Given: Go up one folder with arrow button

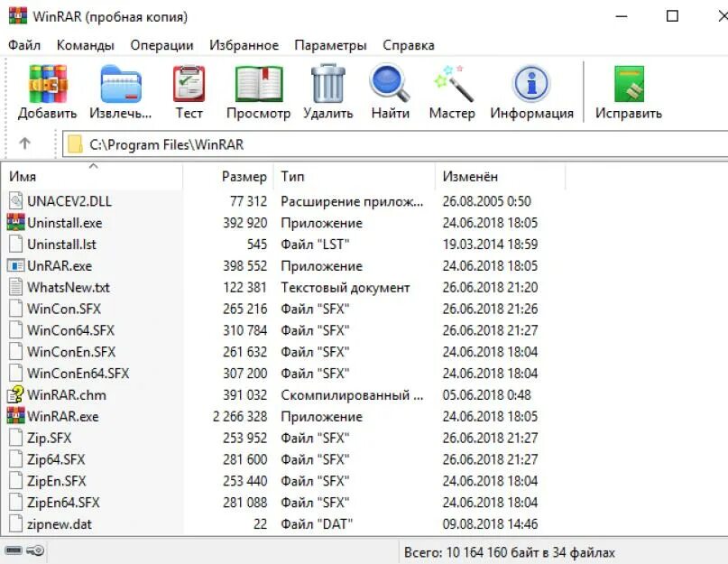Looking at the screenshot, I should tap(25, 143).
